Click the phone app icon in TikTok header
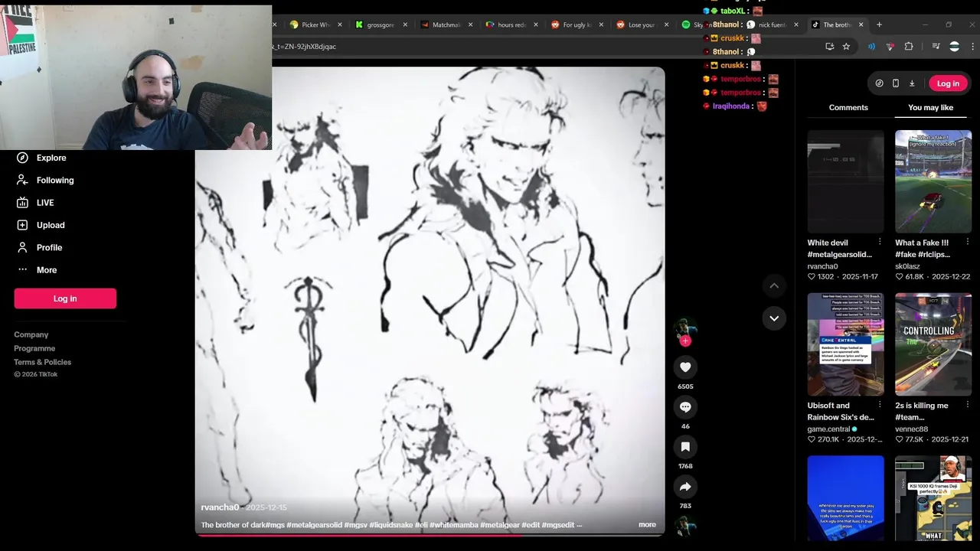 point(895,83)
